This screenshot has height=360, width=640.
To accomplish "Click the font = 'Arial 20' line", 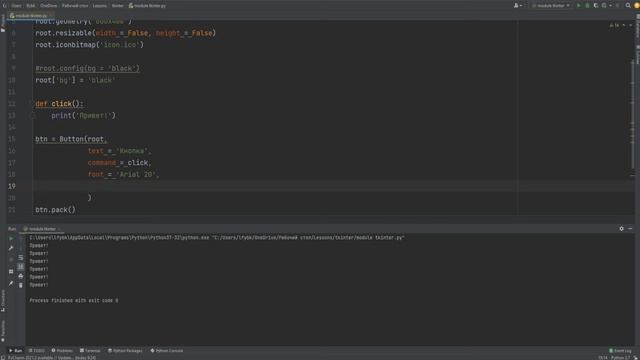I will click(x=123, y=175).
